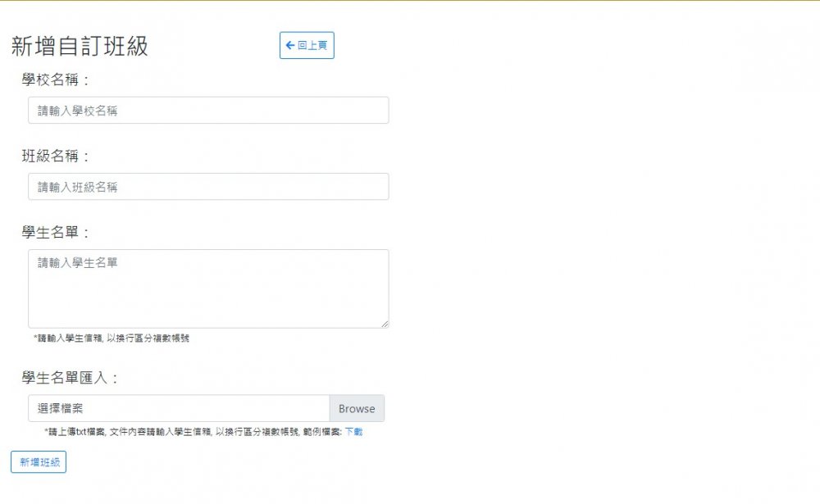This screenshot has width=820, height=504.
Task: Open the 選擇檔案 file chooser field
Action: coord(179,409)
